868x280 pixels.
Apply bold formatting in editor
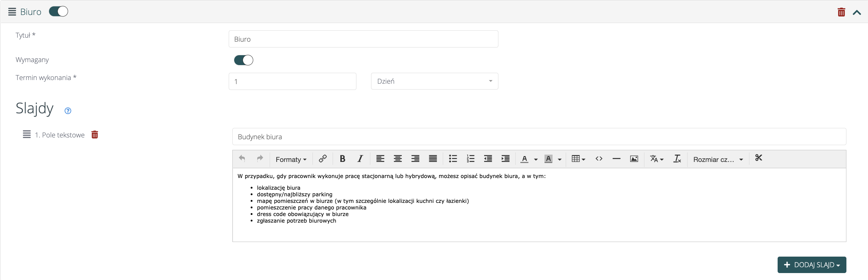[343, 159]
